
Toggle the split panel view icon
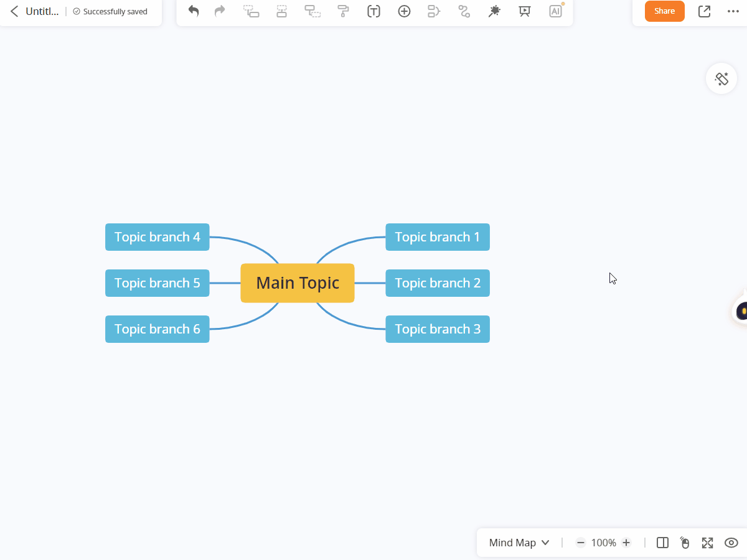[x=662, y=543]
